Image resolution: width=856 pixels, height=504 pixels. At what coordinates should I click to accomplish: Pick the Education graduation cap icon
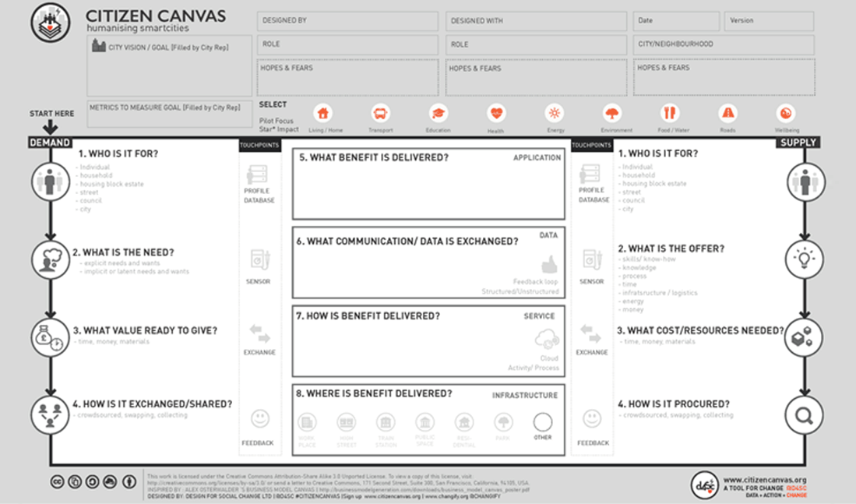pos(439,114)
